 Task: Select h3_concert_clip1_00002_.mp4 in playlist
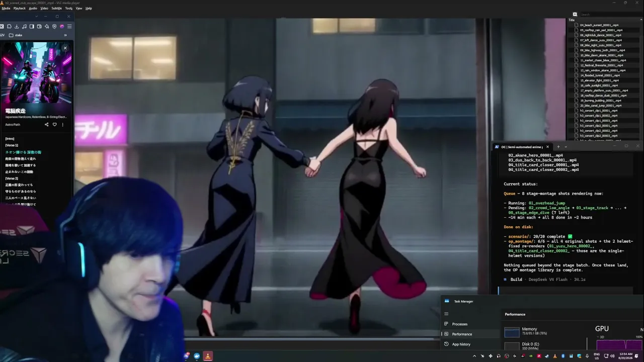[x=599, y=116]
